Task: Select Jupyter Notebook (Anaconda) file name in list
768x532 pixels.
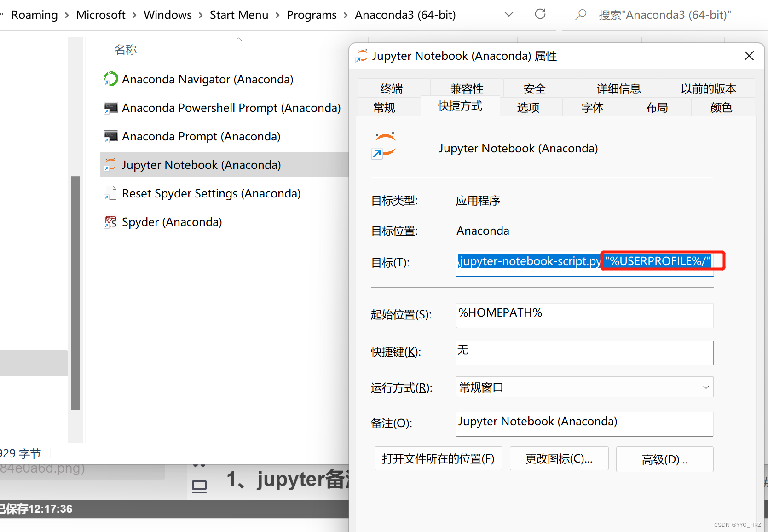Action: tap(201, 165)
